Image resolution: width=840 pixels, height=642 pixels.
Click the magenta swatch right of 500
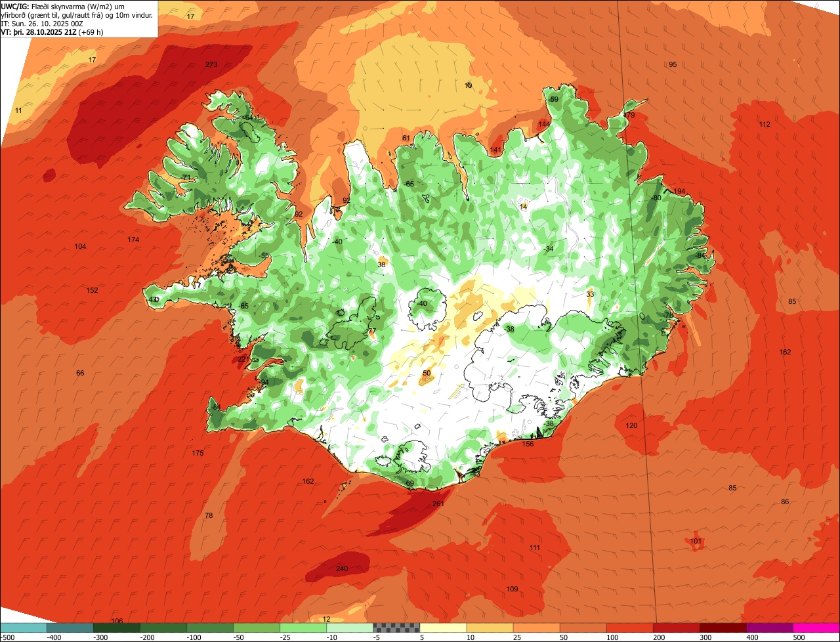tap(816, 628)
